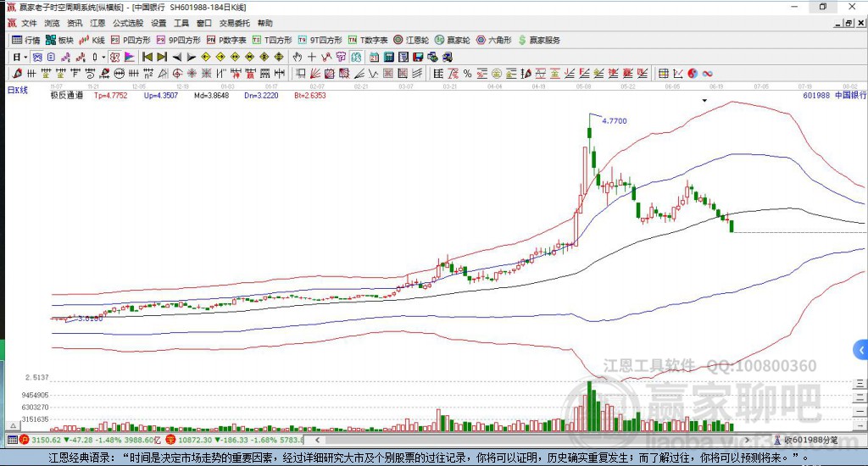Open the T四方形 tool
The height and width of the screenshot is (466, 868).
point(272,40)
